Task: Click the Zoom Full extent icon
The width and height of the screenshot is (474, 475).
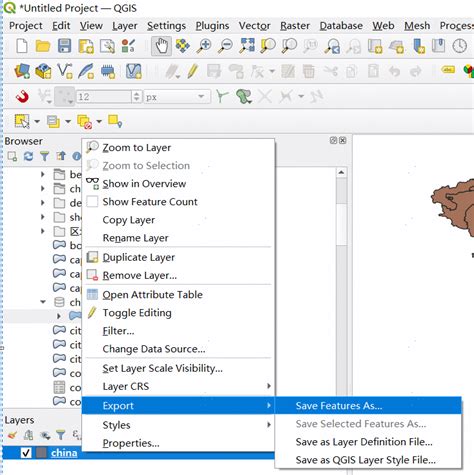Action: [247, 46]
